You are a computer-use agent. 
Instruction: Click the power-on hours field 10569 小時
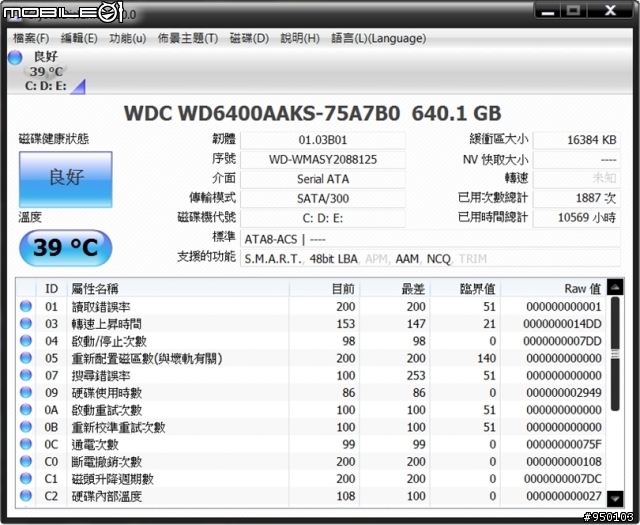577,218
